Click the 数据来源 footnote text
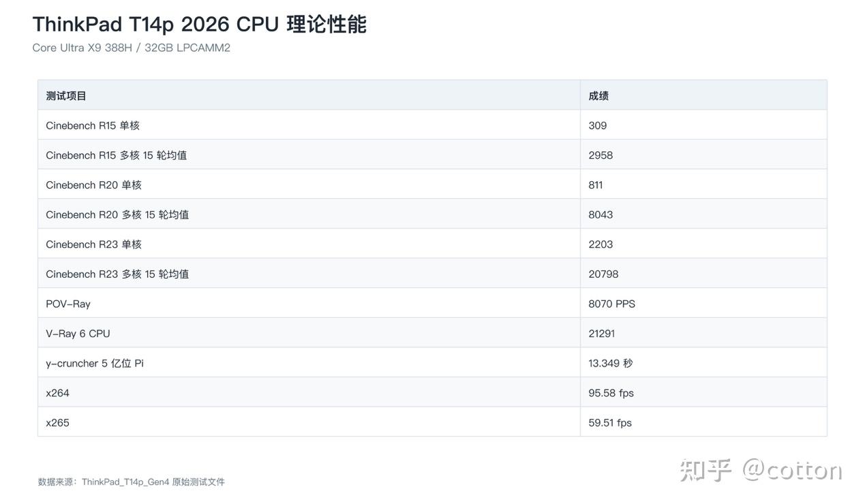The height and width of the screenshot is (504, 865). [131, 482]
